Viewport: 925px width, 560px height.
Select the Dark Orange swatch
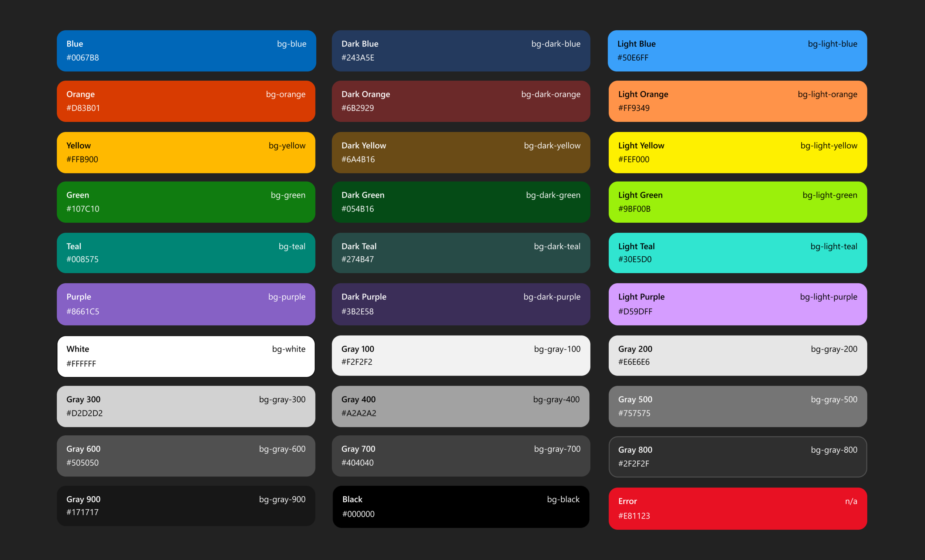(x=461, y=101)
